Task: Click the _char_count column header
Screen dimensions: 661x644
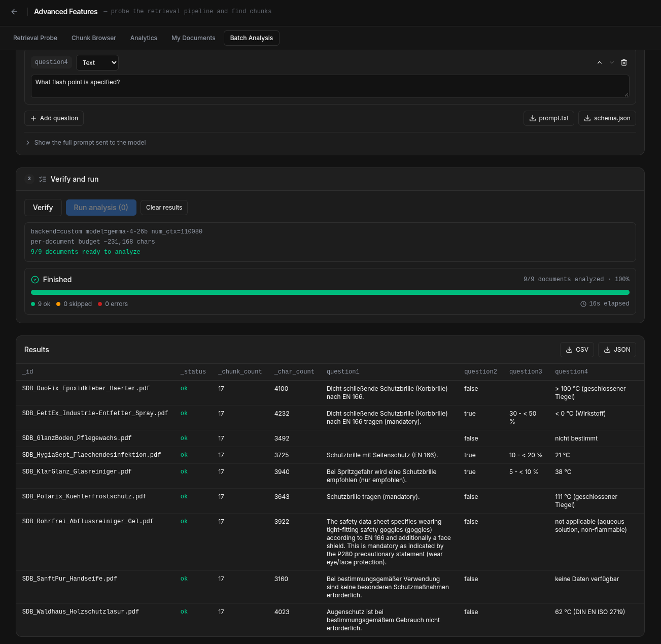Action: (294, 371)
